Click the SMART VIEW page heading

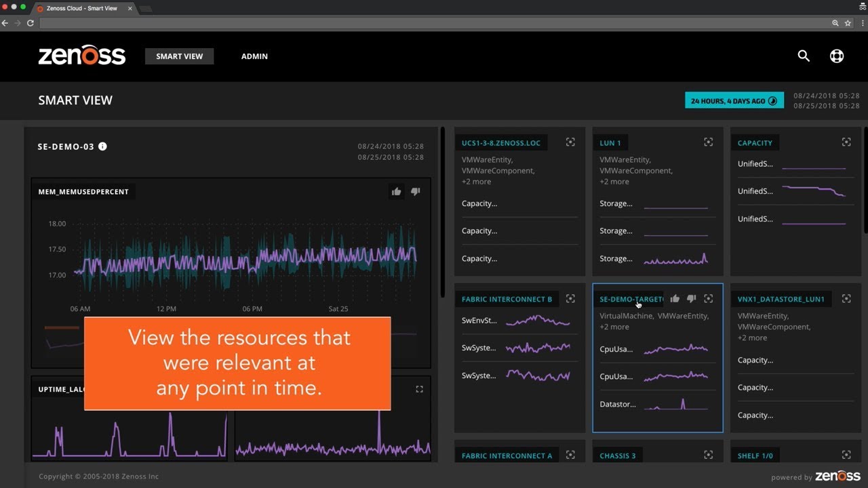pyautogui.click(x=75, y=100)
